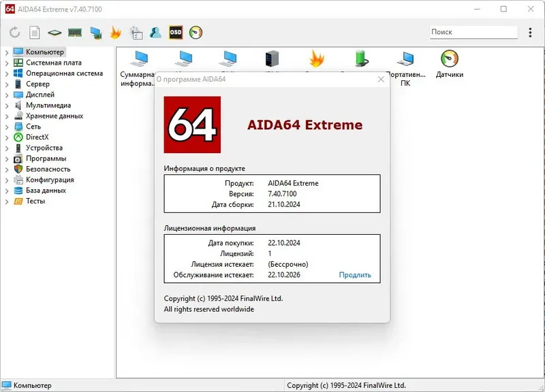The height and width of the screenshot is (392, 545).
Task: Click the refresh arrow toolbar icon
Action: [14, 33]
